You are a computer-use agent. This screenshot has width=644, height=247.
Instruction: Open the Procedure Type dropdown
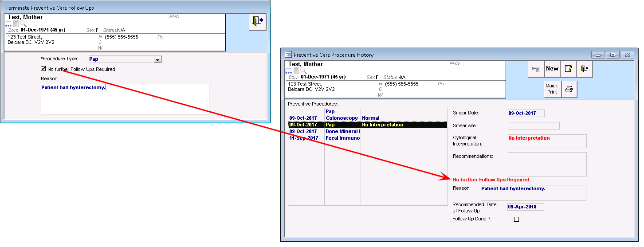pos(157,59)
